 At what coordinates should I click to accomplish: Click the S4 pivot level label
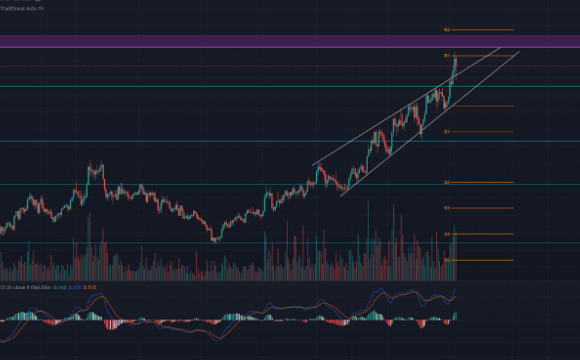(447, 234)
